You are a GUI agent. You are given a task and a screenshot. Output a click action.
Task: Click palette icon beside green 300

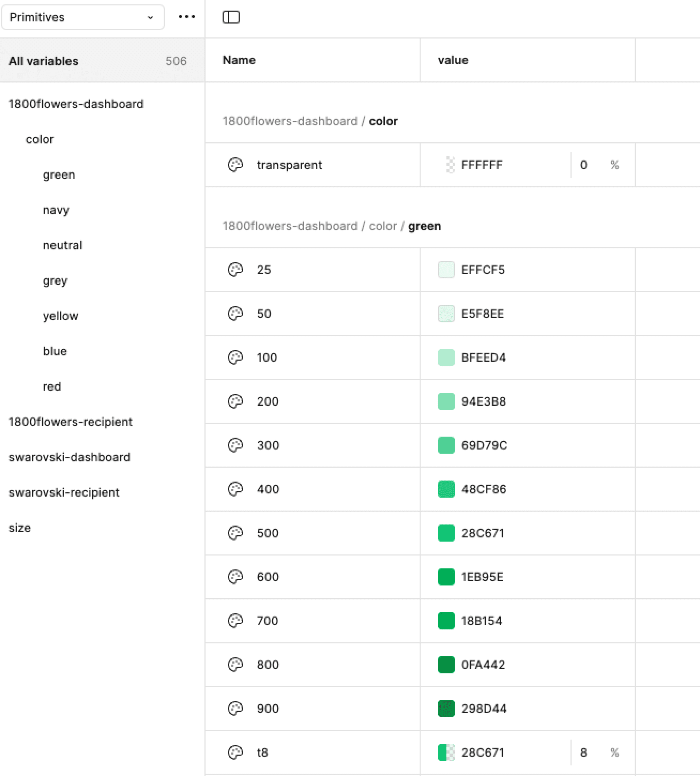235,445
